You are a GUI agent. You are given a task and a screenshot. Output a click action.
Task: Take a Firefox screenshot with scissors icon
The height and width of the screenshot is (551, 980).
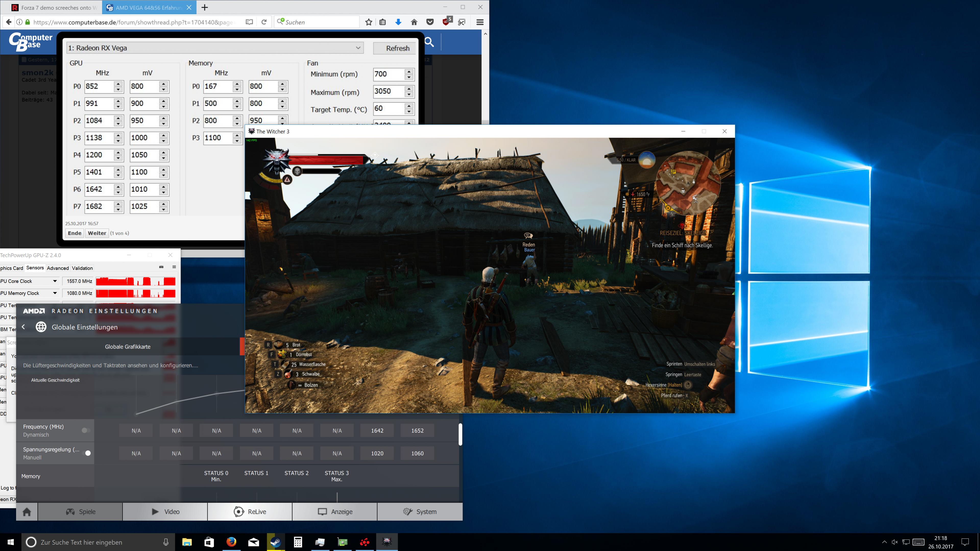coord(462,22)
